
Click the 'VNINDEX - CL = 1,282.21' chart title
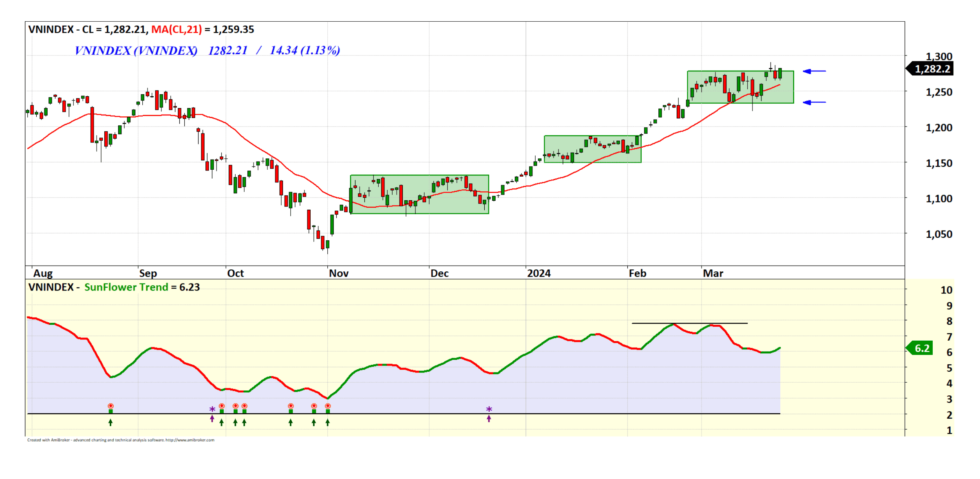[x=87, y=30]
